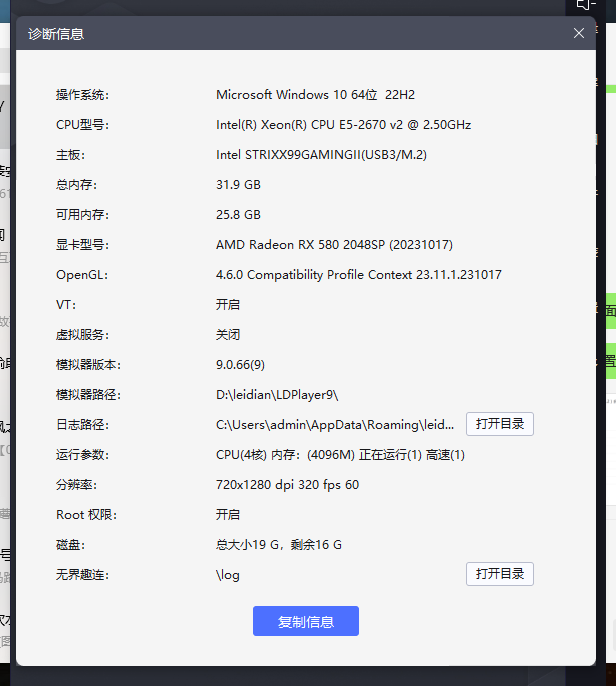The image size is (616, 686).
Task: Click the icon above the dialog's top-right corner
Action: coord(586,5)
